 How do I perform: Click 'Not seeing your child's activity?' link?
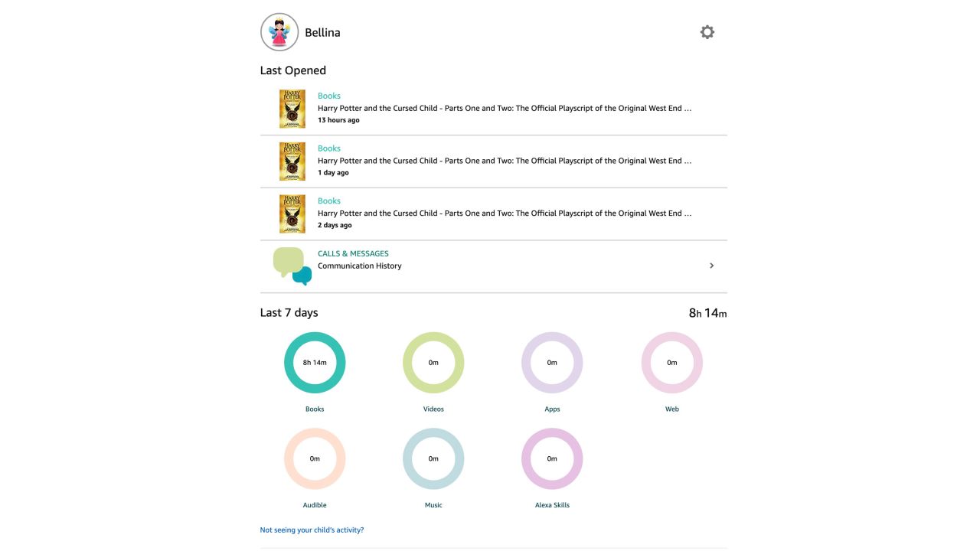tap(312, 530)
